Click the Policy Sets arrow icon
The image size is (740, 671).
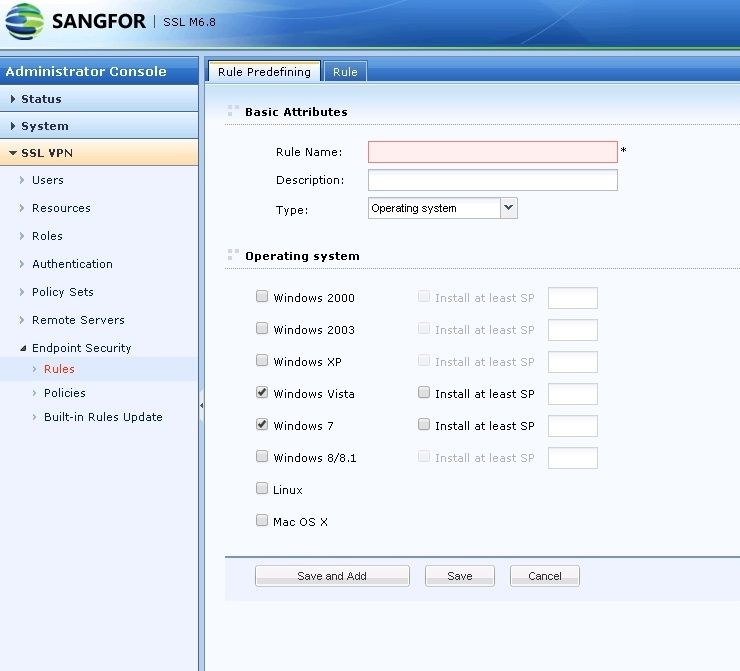click(22, 292)
